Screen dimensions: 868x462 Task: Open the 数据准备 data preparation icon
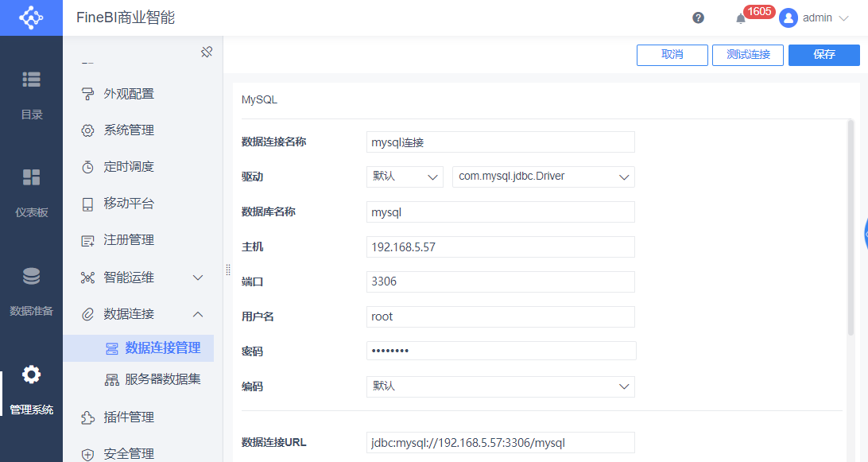pyautogui.click(x=31, y=276)
